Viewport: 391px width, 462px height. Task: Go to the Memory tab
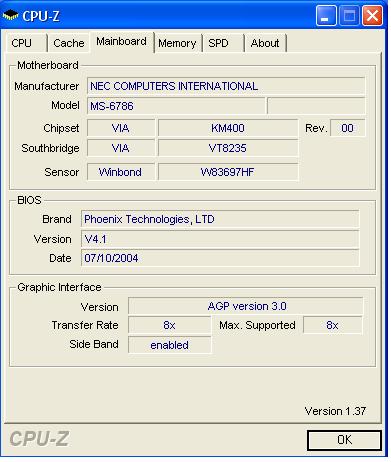pos(177,43)
